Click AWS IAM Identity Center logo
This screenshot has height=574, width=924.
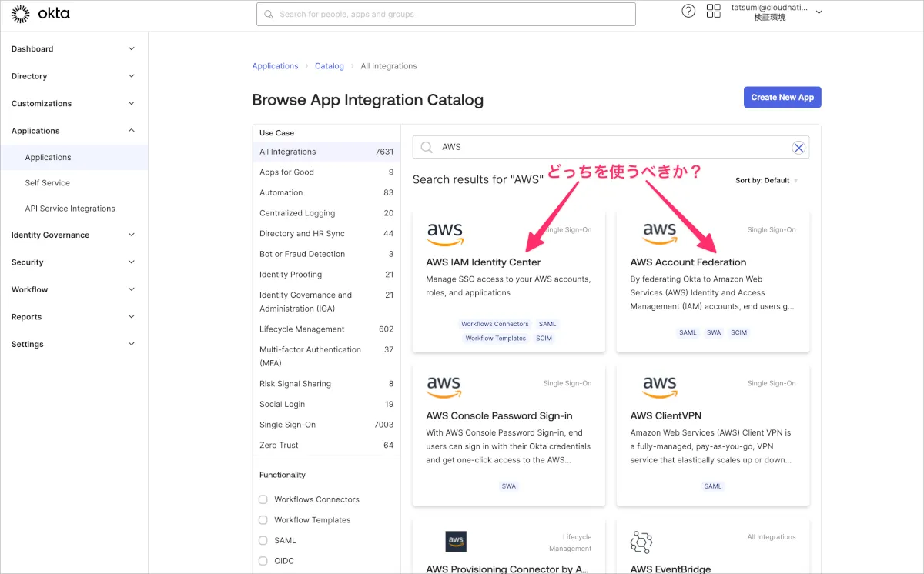tap(445, 233)
